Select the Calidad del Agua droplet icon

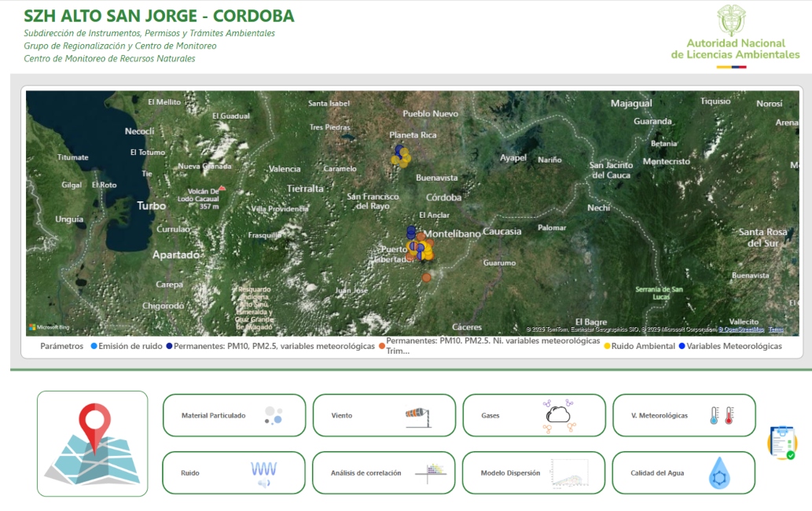pyautogui.click(x=683, y=472)
